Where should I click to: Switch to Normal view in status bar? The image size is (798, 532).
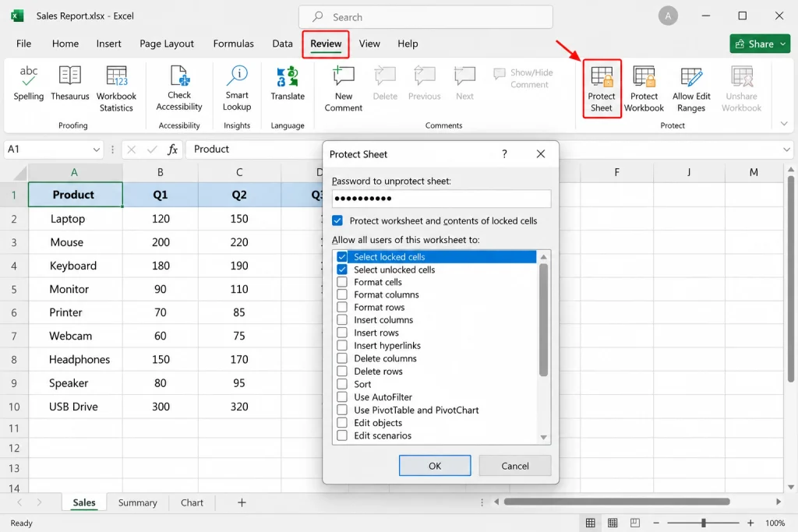click(591, 523)
